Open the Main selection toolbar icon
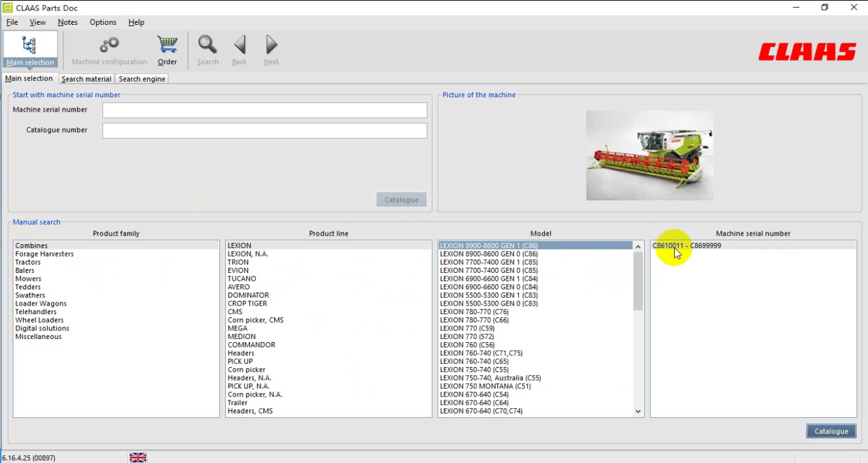 pyautogui.click(x=30, y=49)
